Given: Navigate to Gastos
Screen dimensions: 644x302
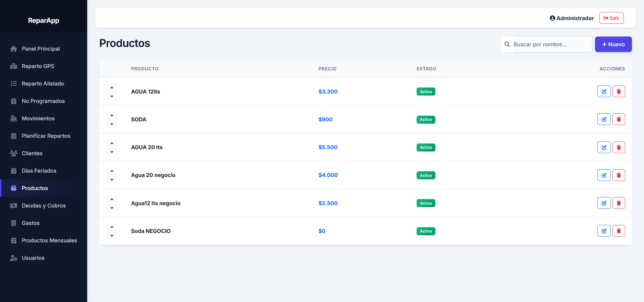Looking at the screenshot, I should (x=44, y=223).
